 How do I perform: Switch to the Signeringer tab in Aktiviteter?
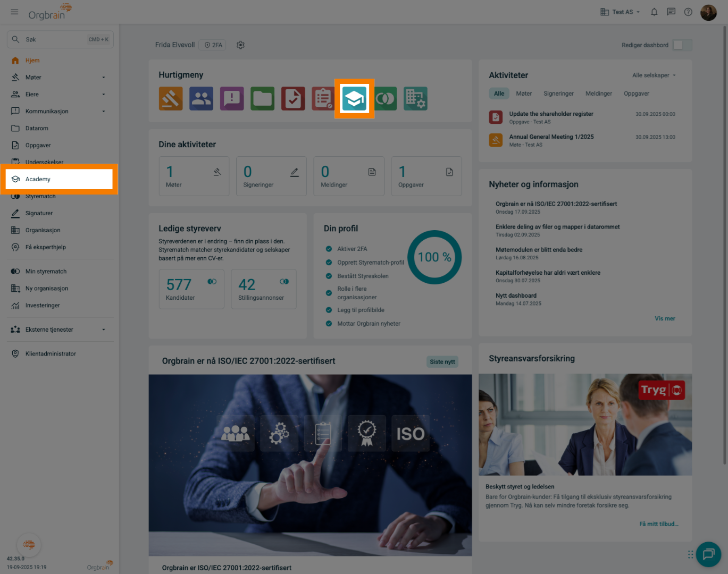click(x=558, y=94)
